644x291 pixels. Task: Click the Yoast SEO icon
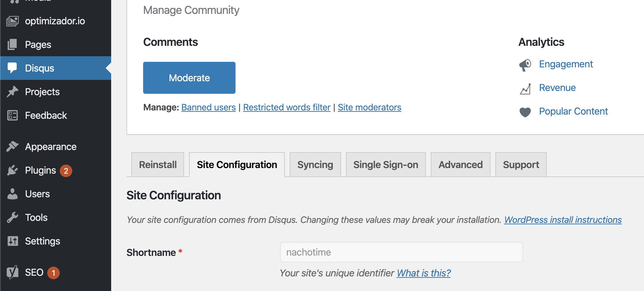click(x=13, y=272)
